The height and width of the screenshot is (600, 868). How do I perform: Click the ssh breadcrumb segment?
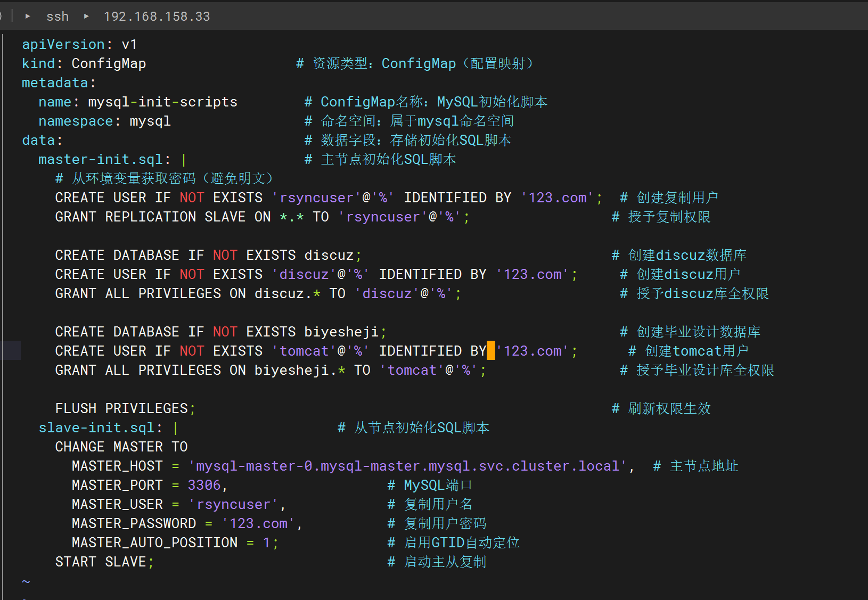click(x=58, y=17)
